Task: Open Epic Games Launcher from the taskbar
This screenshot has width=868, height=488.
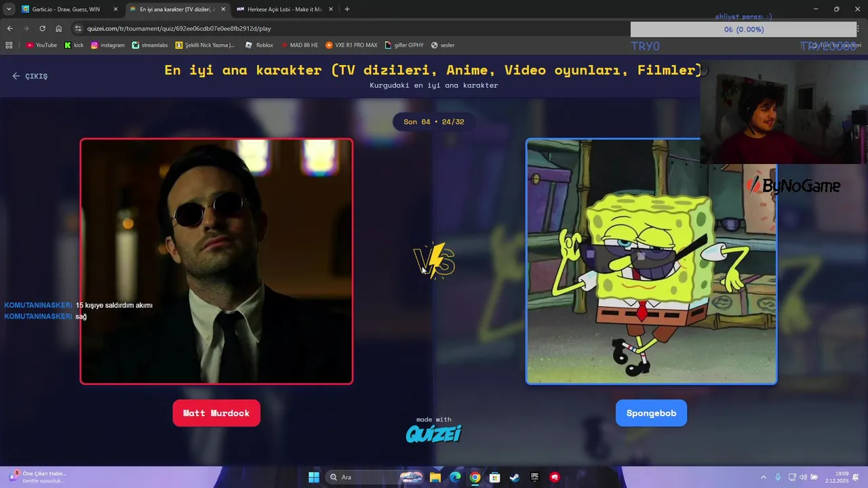Action: [534, 477]
